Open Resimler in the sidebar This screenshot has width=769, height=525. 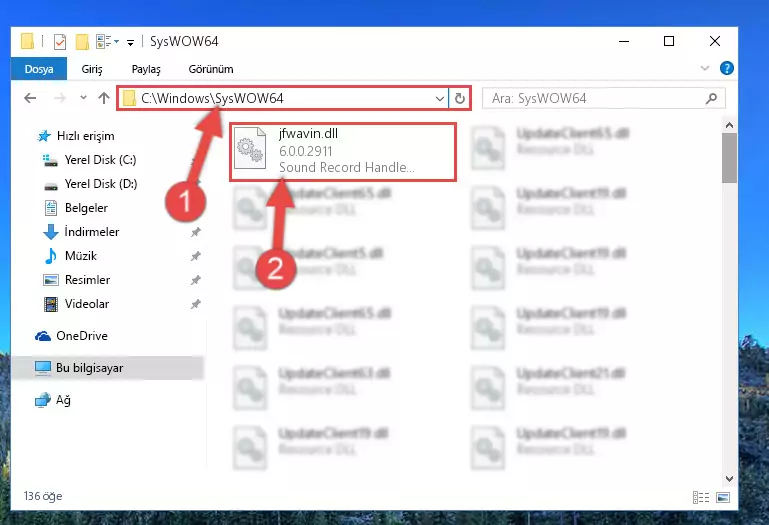point(87,280)
